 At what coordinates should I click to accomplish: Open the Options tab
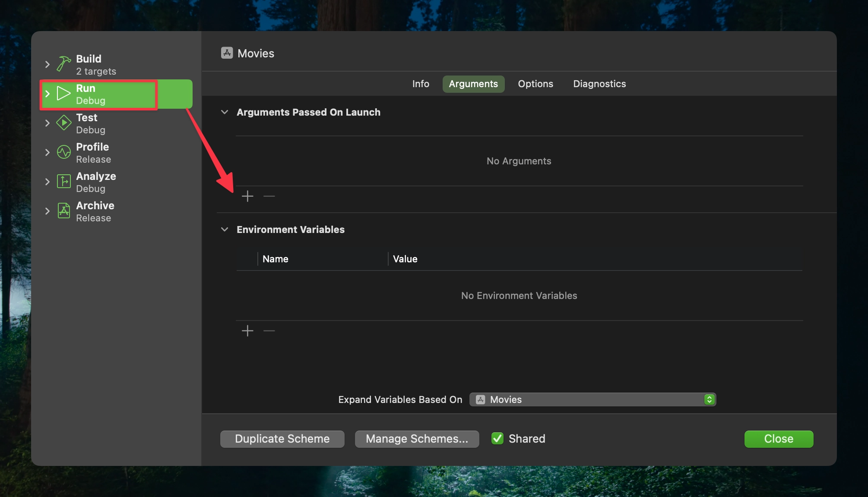point(535,84)
